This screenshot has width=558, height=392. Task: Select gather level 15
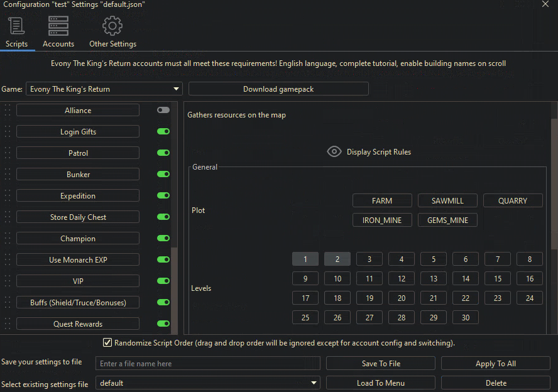click(x=498, y=279)
